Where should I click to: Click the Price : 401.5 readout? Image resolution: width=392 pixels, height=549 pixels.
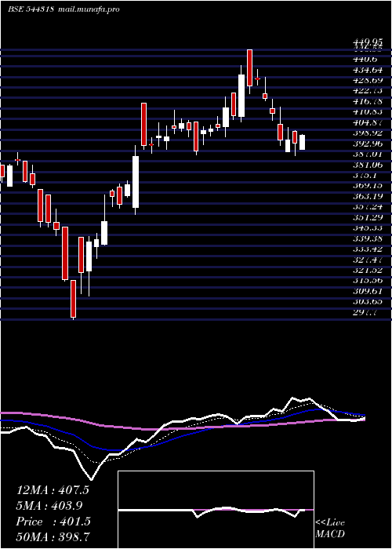[53, 522]
